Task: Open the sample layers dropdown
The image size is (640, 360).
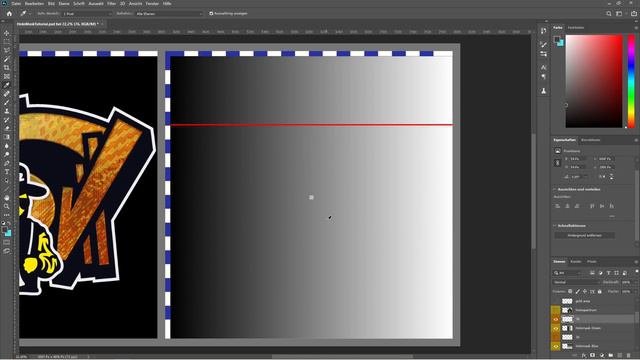Action: click(x=169, y=13)
